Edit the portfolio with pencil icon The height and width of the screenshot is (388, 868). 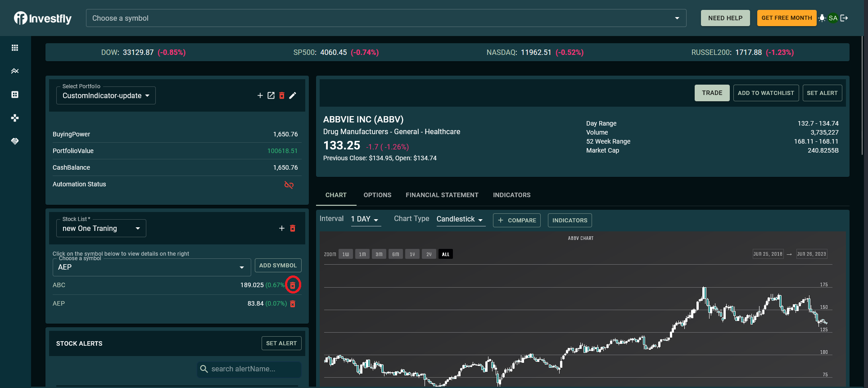click(x=293, y=95)
